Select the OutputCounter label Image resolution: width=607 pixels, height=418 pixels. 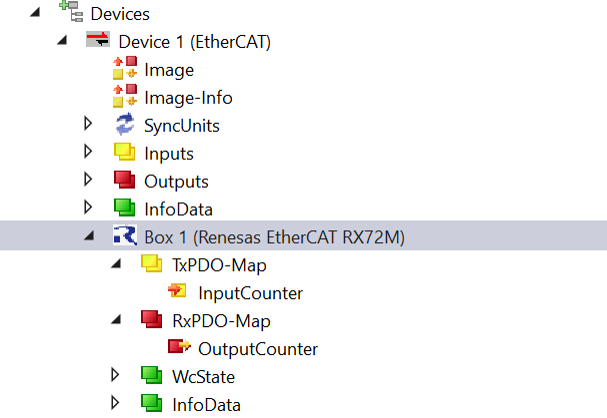(x=258, y=349)
